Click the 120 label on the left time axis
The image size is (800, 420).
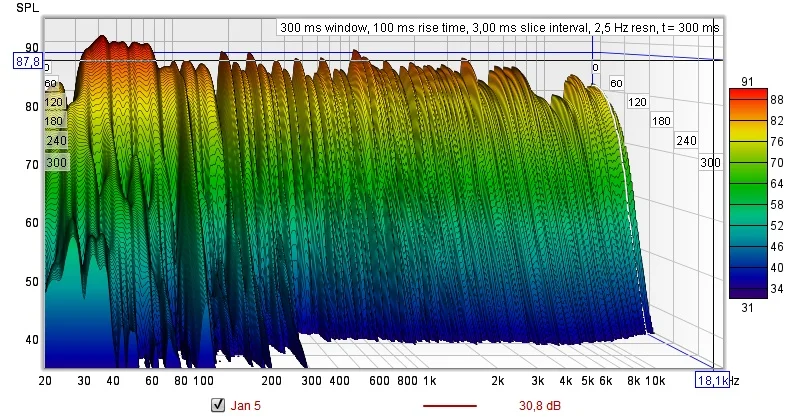(x=54, y=102)
